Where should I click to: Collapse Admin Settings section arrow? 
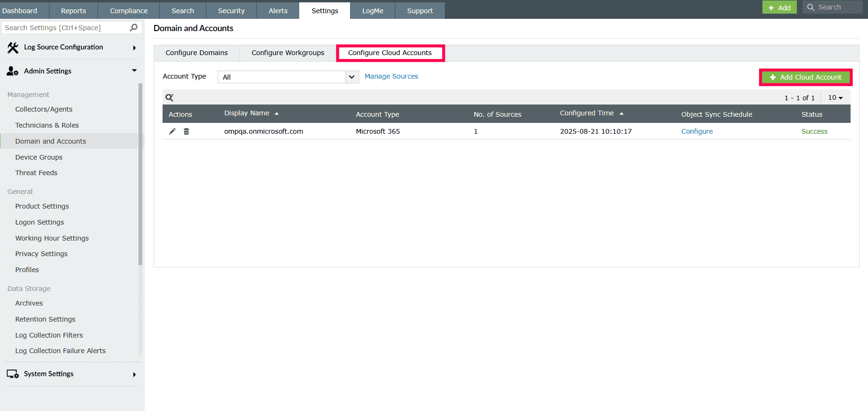click(x=134, y=71)
